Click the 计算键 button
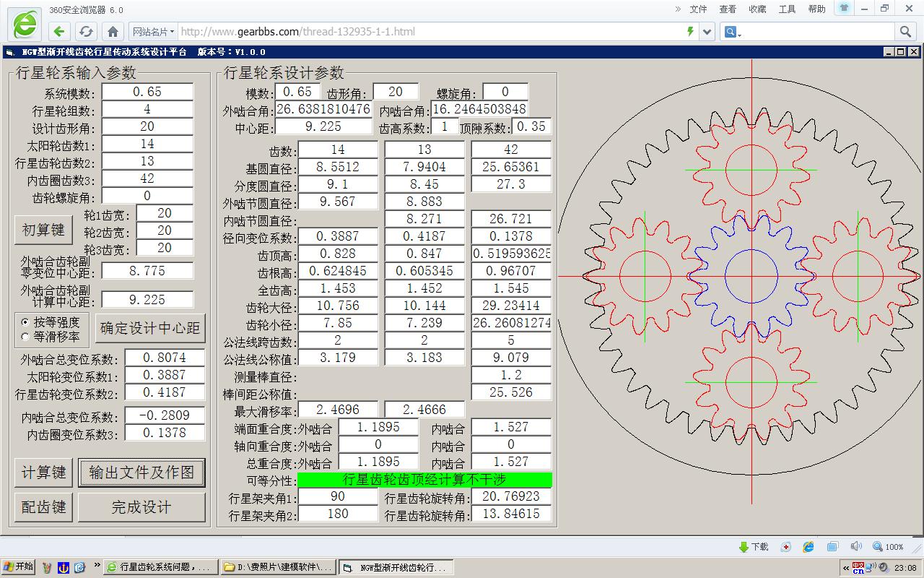Image resolution: width=924 pixels, height=578 pixels. [x=43, y=473]
